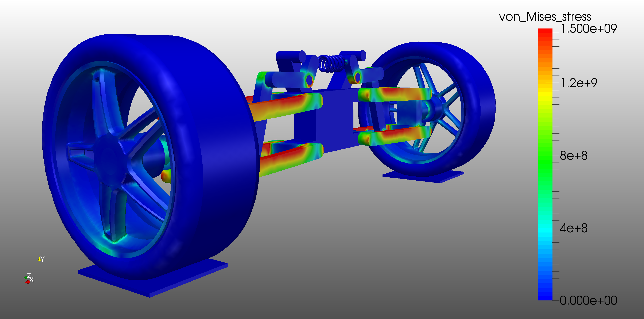Screen dimensions: 644x319
Task: Click the von_Mises_stress legend title
Action: click(x=545, y=17)
